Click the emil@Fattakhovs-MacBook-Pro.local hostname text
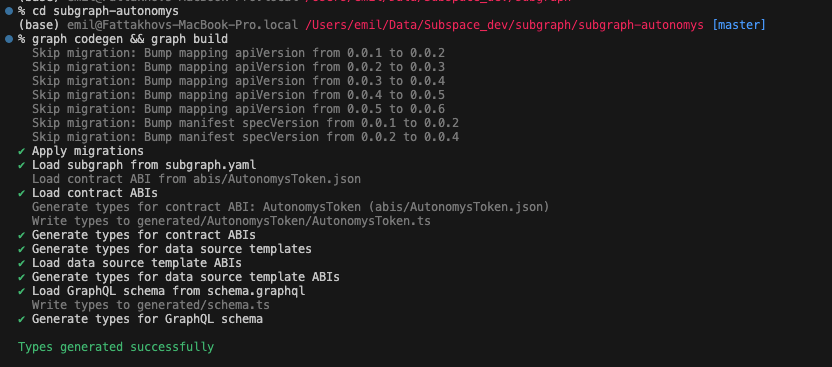 [183, 25]
